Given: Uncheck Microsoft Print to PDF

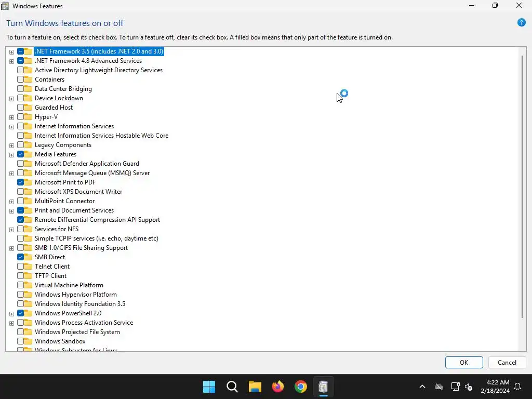Looking at the screenshot, I should (20, 182).
